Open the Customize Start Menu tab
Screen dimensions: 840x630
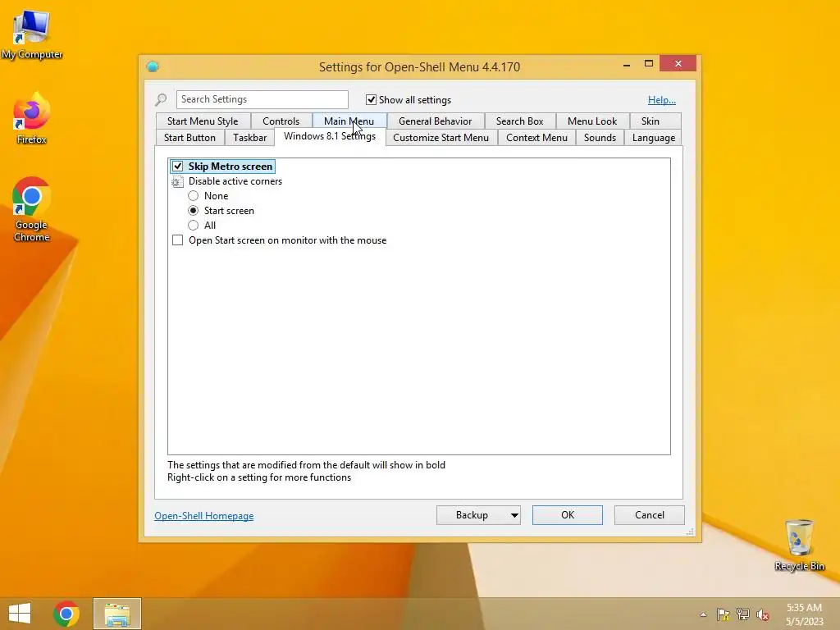pos(441,138)
